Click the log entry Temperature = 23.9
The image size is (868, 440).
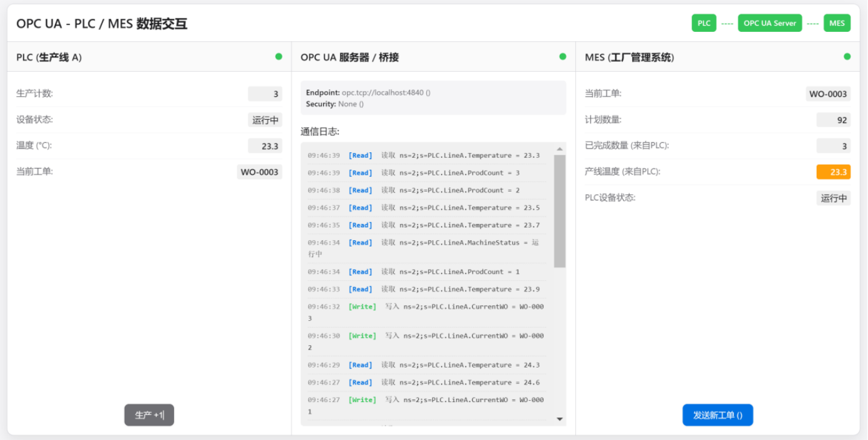click(x=427, y=289)
